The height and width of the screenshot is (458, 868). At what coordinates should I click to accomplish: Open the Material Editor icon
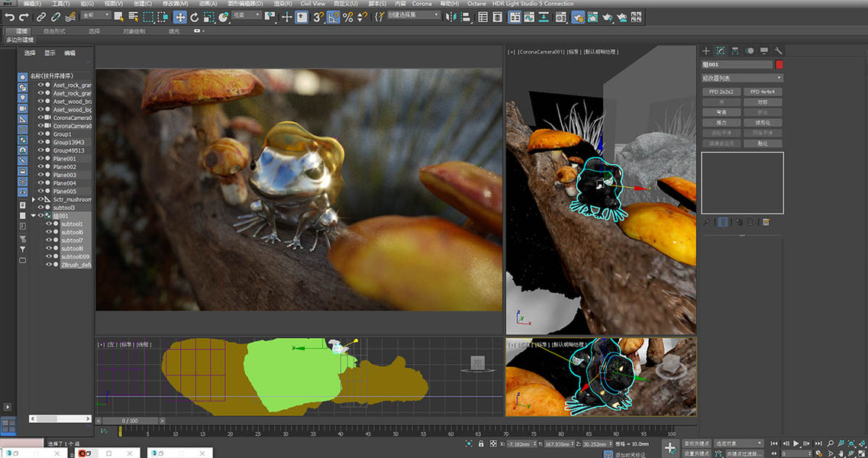pyautogui.click(x=561, y=17)
